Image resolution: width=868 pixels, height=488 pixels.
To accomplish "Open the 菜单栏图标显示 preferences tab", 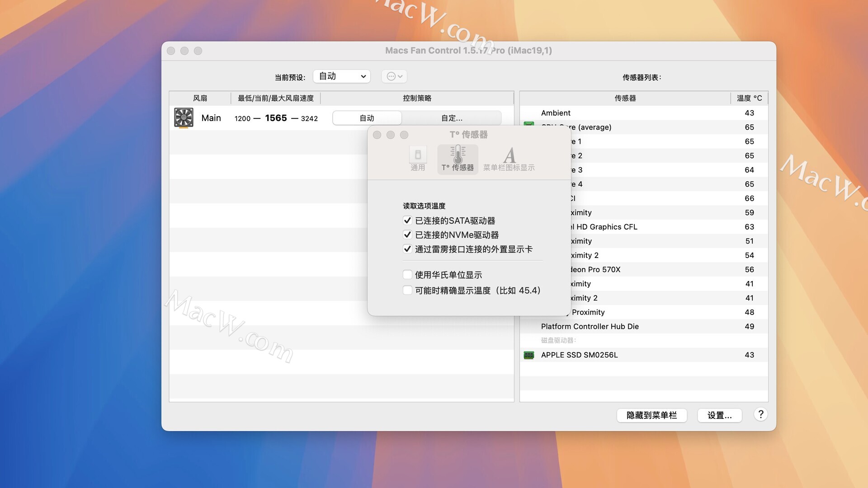I will tap(509, 159).
